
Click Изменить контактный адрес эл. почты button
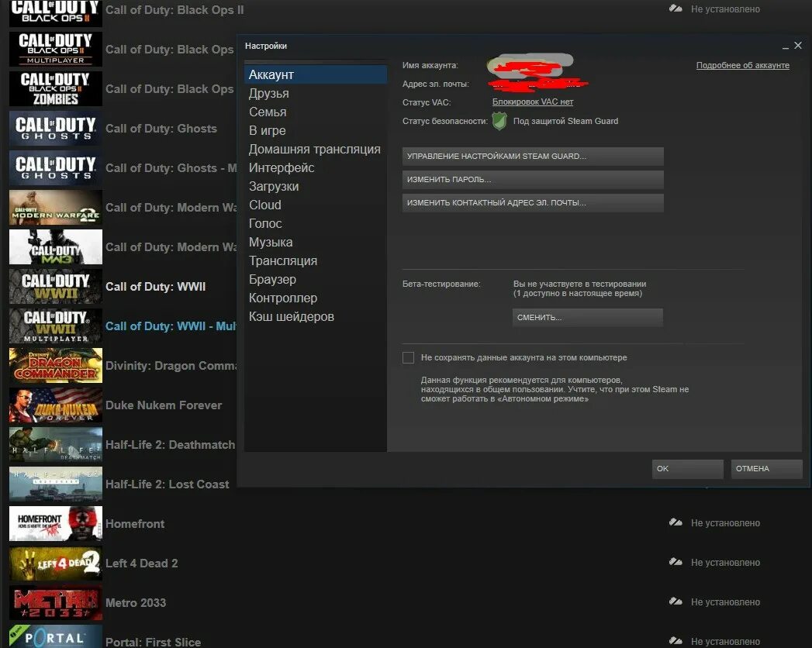[533, 203]
